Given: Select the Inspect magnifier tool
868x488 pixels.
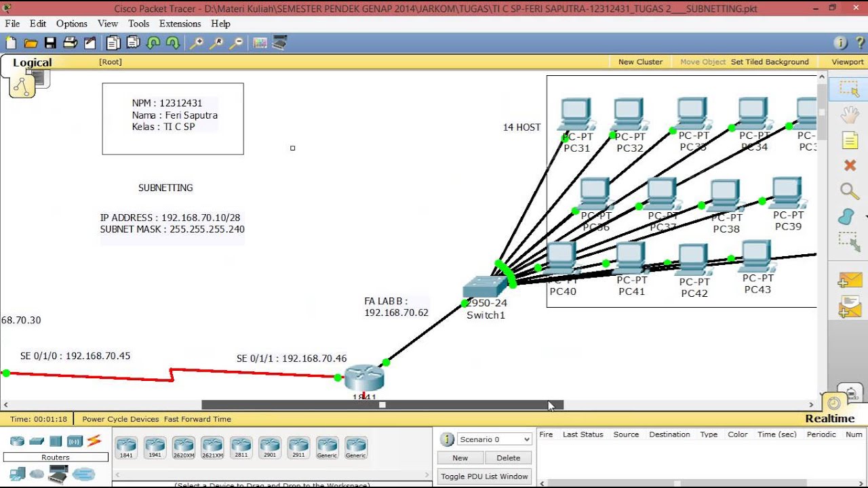Looking at the screenshot, I should [x=850, y=191].
